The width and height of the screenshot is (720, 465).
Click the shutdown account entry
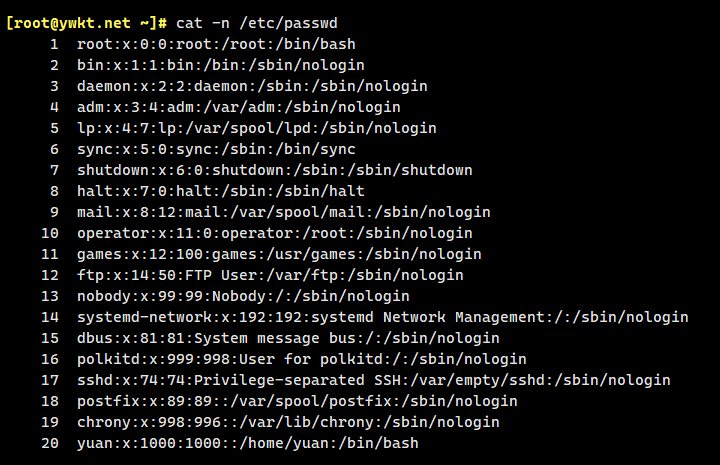274,170
